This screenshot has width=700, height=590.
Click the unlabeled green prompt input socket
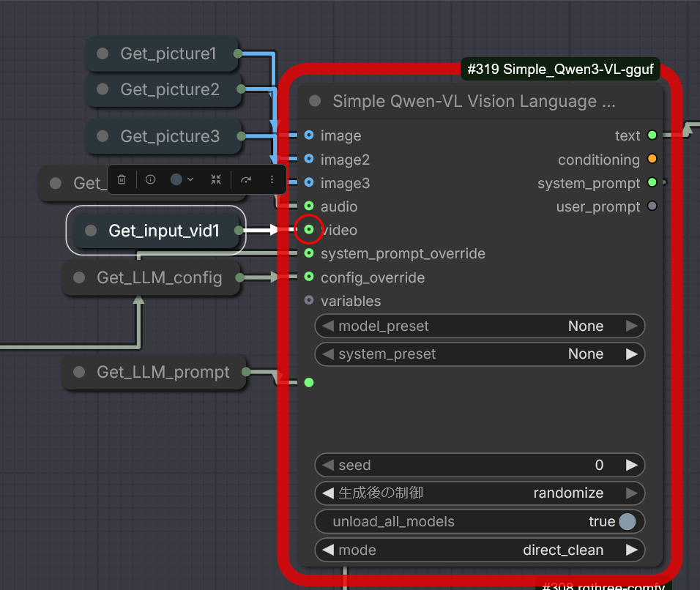pos(309,382)
